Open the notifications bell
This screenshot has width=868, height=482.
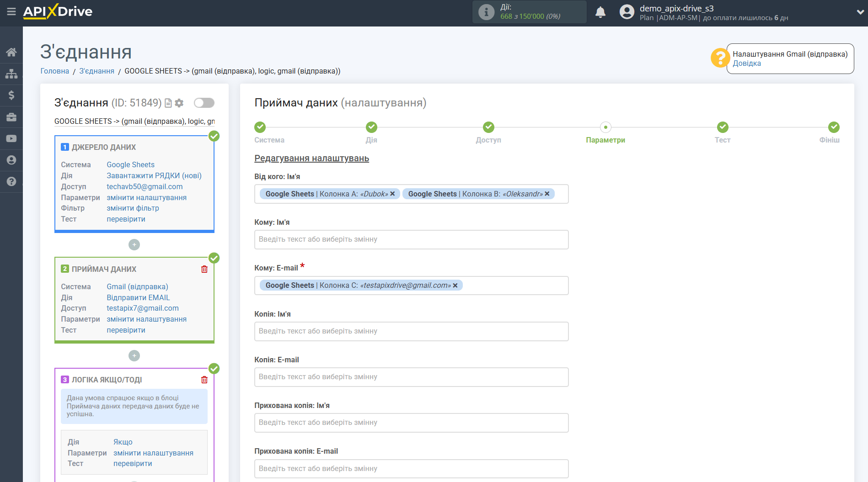(x=600, y=12)
